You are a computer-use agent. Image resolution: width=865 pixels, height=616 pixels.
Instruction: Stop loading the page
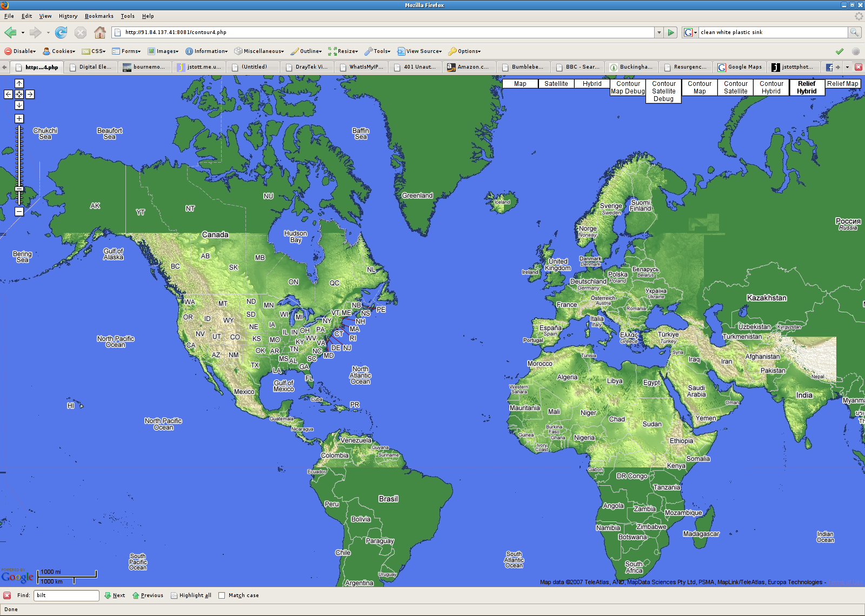click(81, 32)
